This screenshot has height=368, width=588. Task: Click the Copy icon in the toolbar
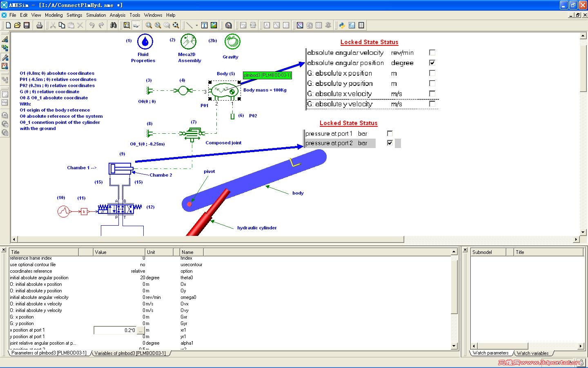[62, 25]
